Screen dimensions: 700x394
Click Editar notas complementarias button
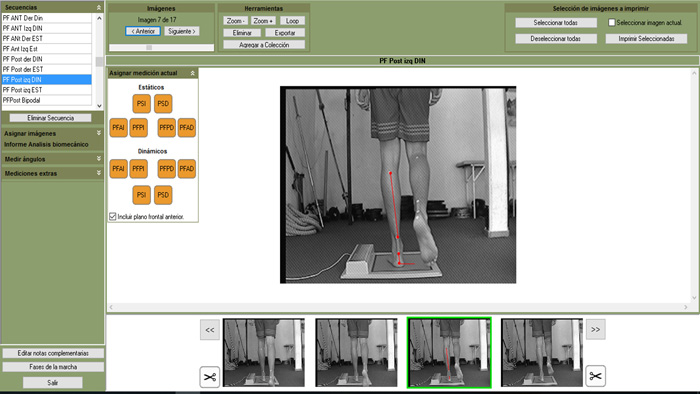pyautogui.click(x=53, y=353)
